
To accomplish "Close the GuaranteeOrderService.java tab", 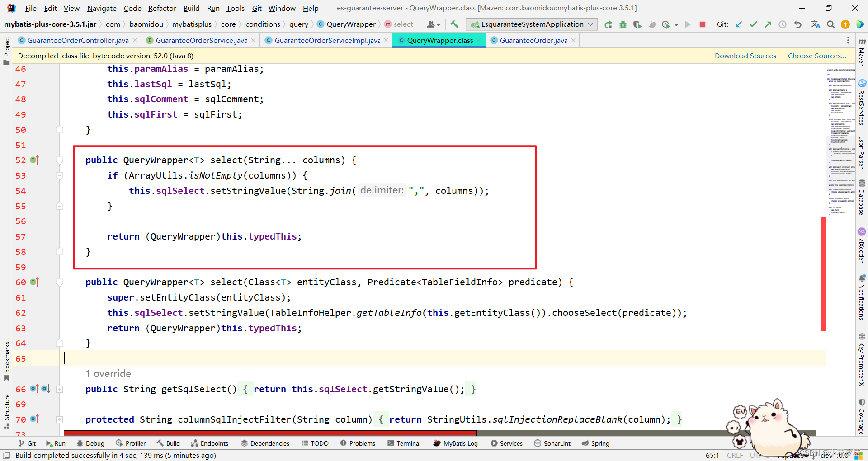I will tap(253, 40).
